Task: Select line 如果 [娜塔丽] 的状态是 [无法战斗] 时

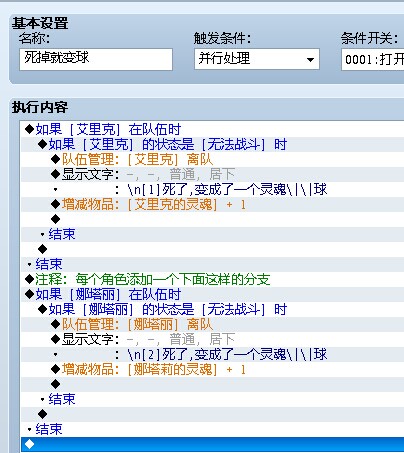Action: point(212,309)
